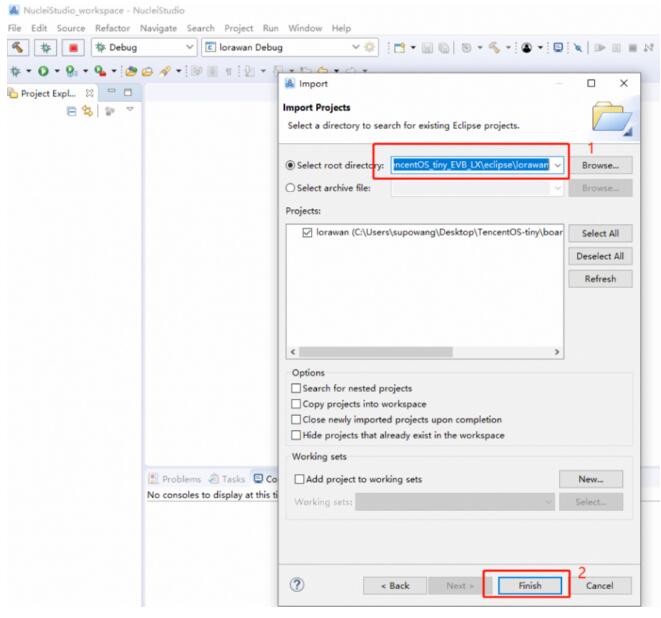Click the Debug bug icon next to the hammer
The image size is (661, 618).
[46, 46]
